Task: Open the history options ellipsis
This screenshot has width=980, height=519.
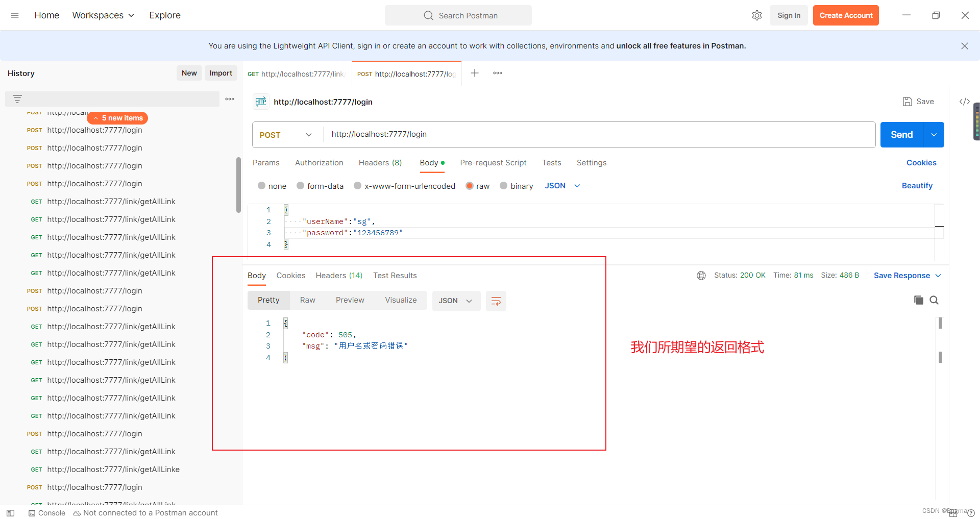Action: click(230, 99)
